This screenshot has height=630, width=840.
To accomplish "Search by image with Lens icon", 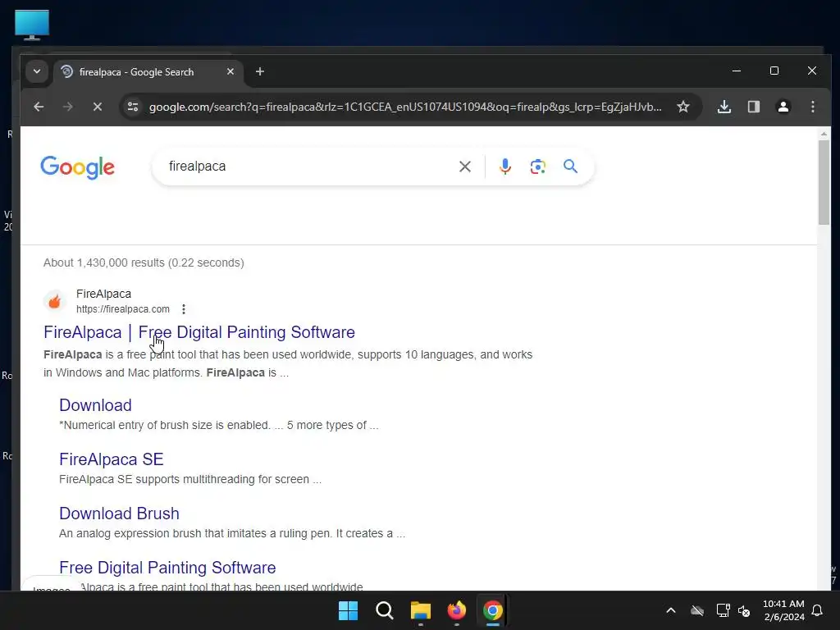I will 538,167.
